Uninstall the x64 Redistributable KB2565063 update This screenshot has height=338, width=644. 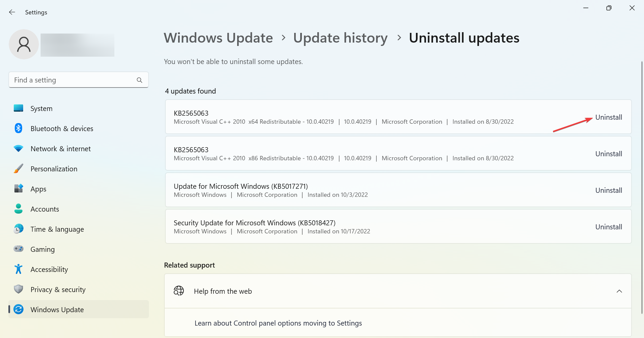608,117
